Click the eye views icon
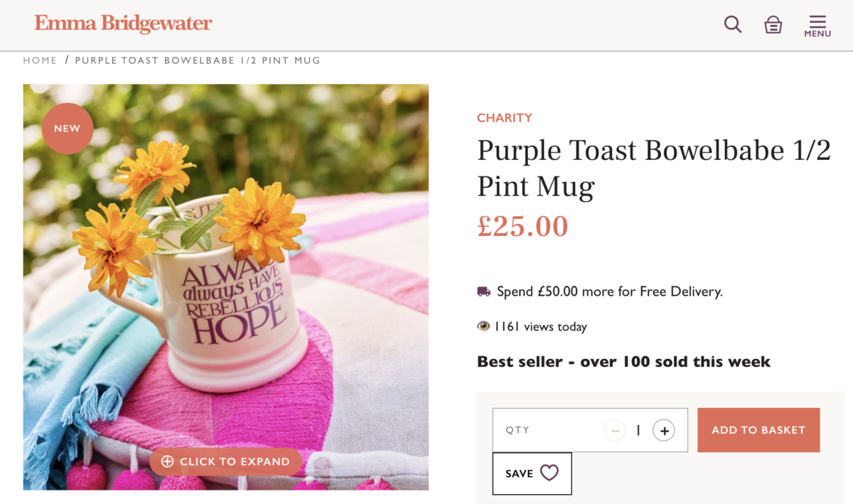Viewport: 853px width, 504px height. click(483, 326)
